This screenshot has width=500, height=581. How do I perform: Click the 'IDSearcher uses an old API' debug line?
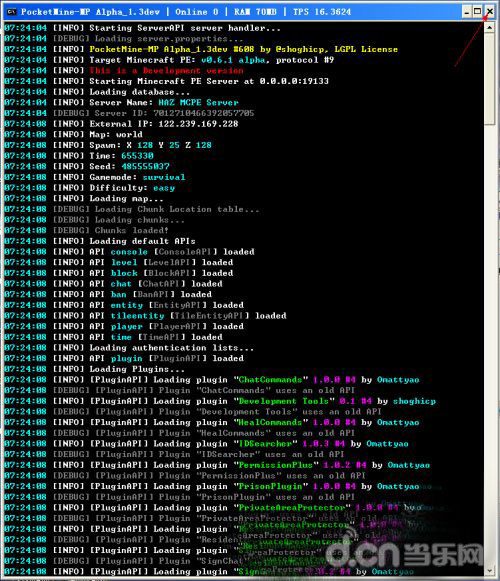point(174,454)
